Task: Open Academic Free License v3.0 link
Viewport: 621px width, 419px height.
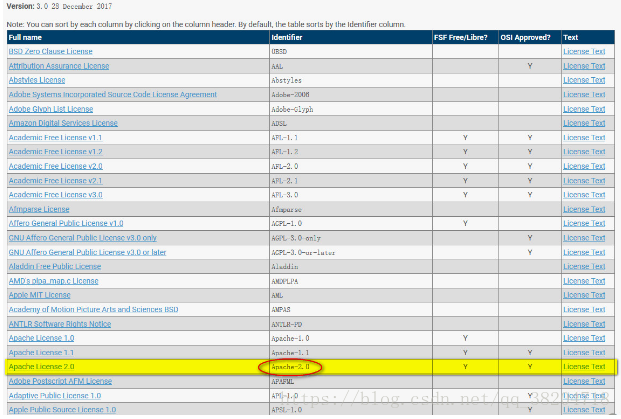Action: (55, 195)
